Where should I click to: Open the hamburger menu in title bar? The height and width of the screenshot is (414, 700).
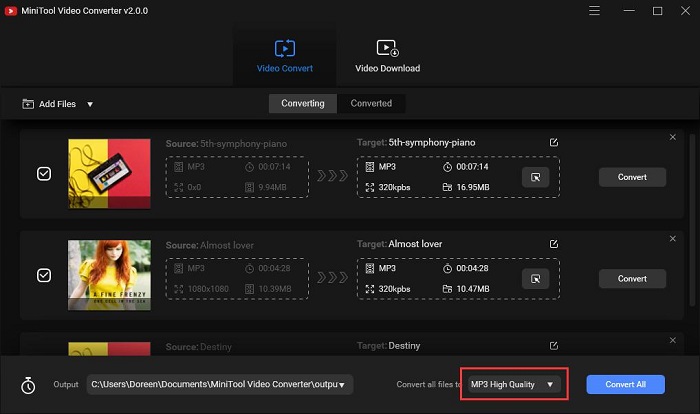[594, 11]
